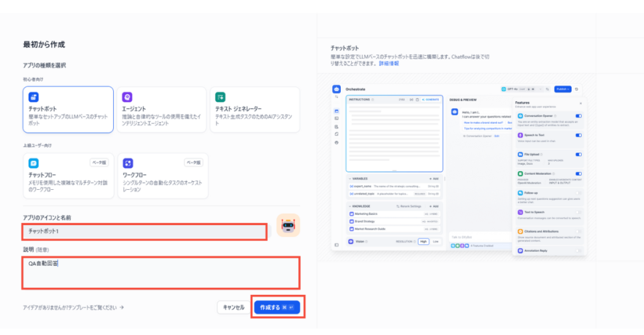Click the Follow-up feature icon
The height and width of the screenshot is (335, 644).
pos(520,193)
